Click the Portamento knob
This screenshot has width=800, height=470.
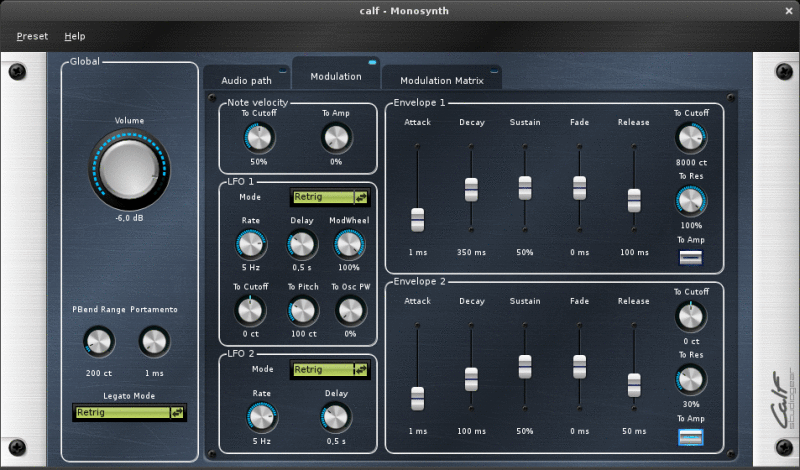tap(153, 342)
